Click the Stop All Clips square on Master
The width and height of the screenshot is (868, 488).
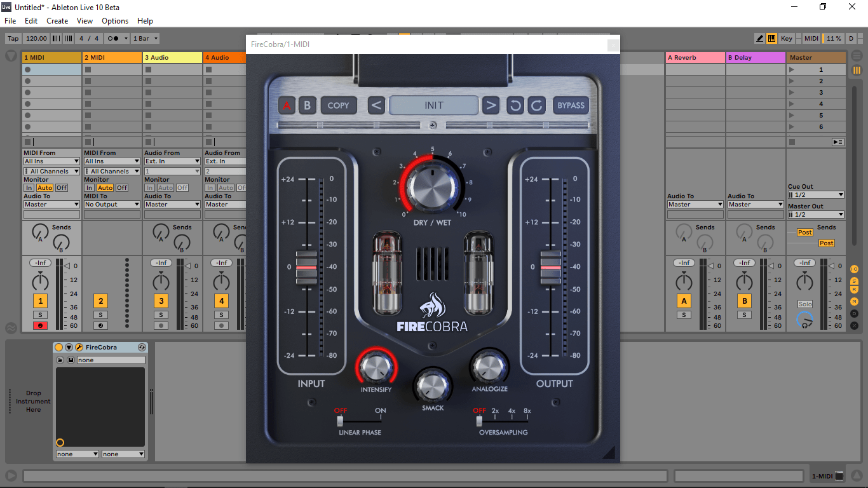[x=792, y=142]
